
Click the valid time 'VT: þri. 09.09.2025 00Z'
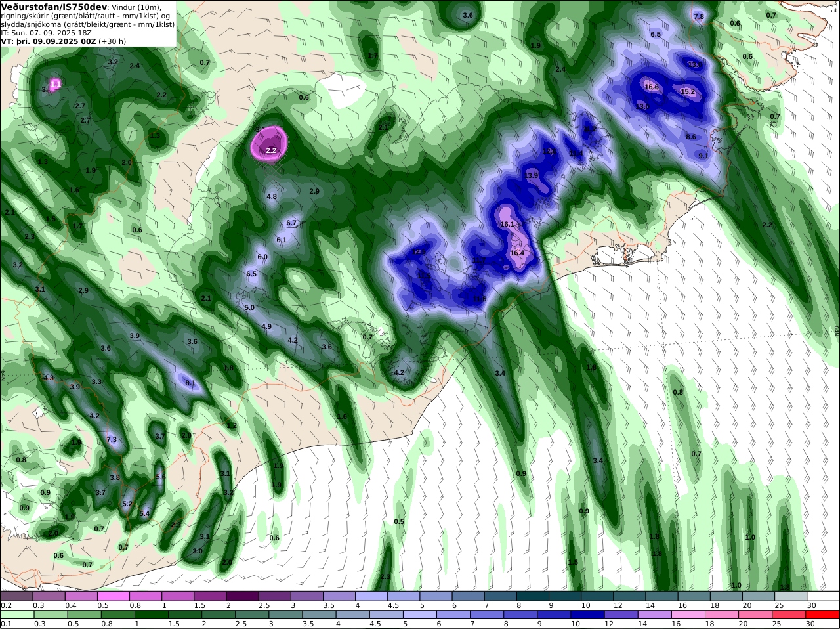coord(49,41)
